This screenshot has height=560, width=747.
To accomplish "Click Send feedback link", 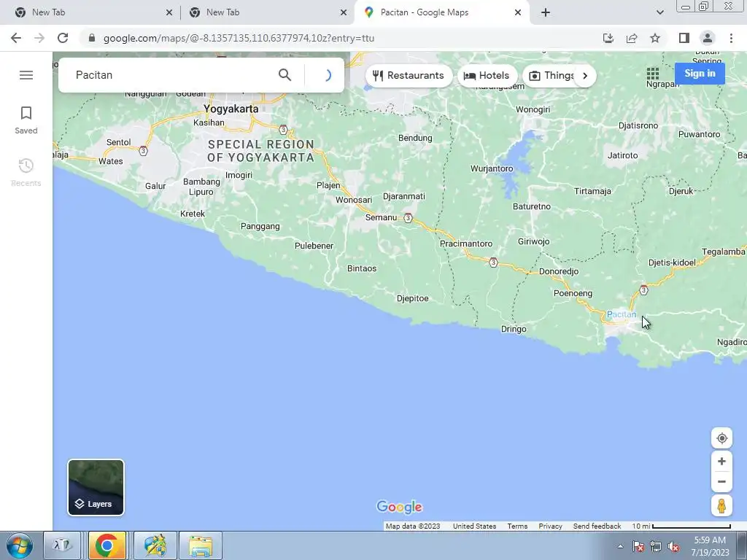I will [597, 526].
